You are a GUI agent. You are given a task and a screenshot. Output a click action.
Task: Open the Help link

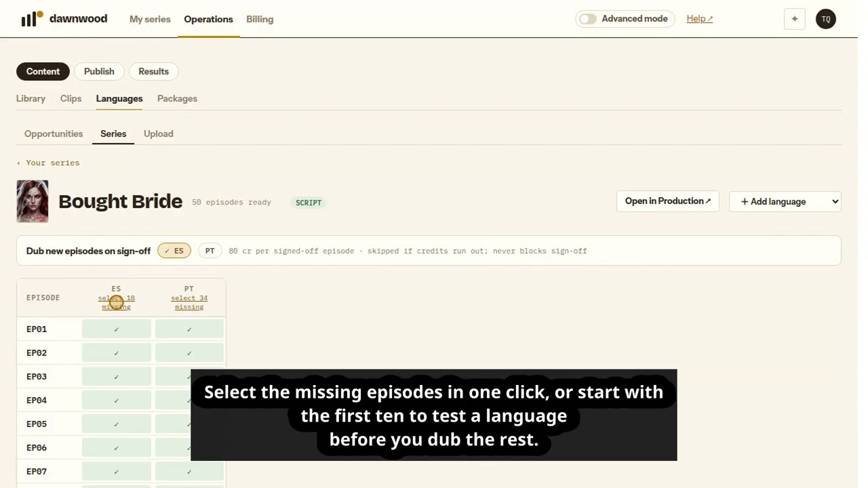pos(699,19)
